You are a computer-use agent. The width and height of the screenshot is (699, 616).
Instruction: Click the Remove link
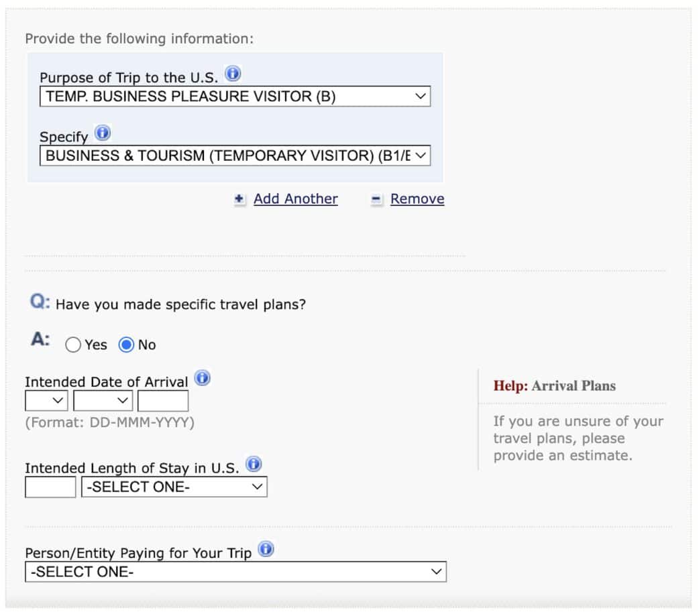click(417, 199)
